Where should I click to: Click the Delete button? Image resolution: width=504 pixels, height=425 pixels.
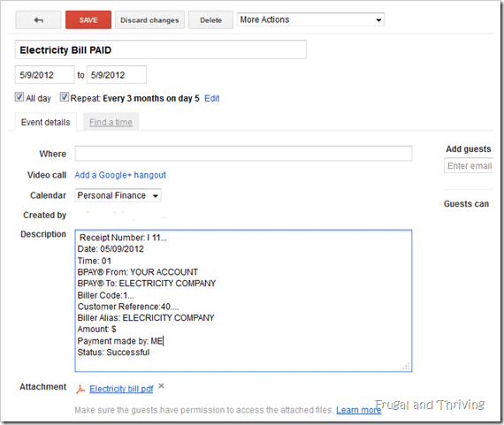pos(210,20)
